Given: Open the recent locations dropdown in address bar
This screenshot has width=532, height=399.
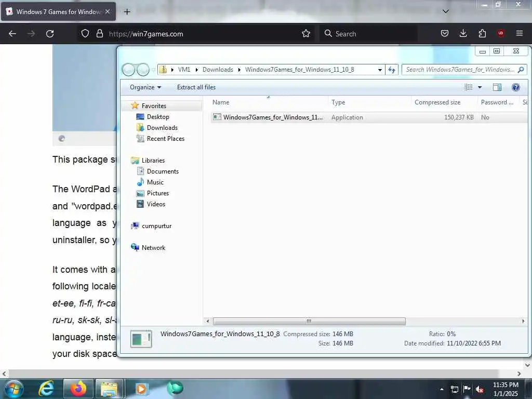Looking at the screenshot, I should pyautogui.click(x=380, y=70).
